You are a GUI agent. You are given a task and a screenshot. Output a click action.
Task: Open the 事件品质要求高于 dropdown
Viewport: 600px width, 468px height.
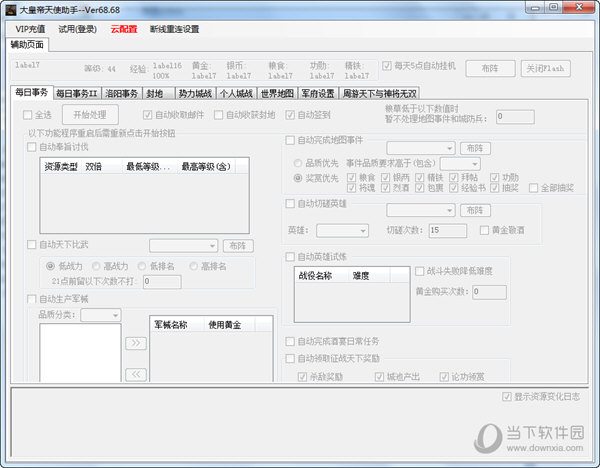(x=460, y=164)
